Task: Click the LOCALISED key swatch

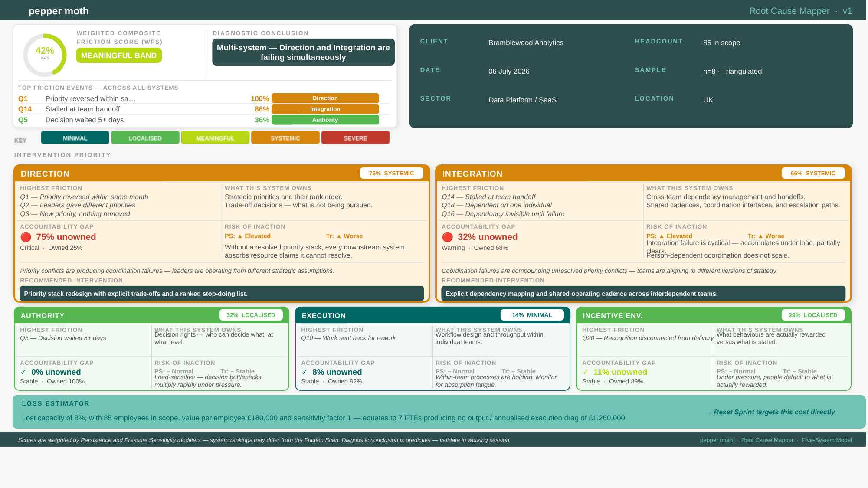Action: (145, 138)
